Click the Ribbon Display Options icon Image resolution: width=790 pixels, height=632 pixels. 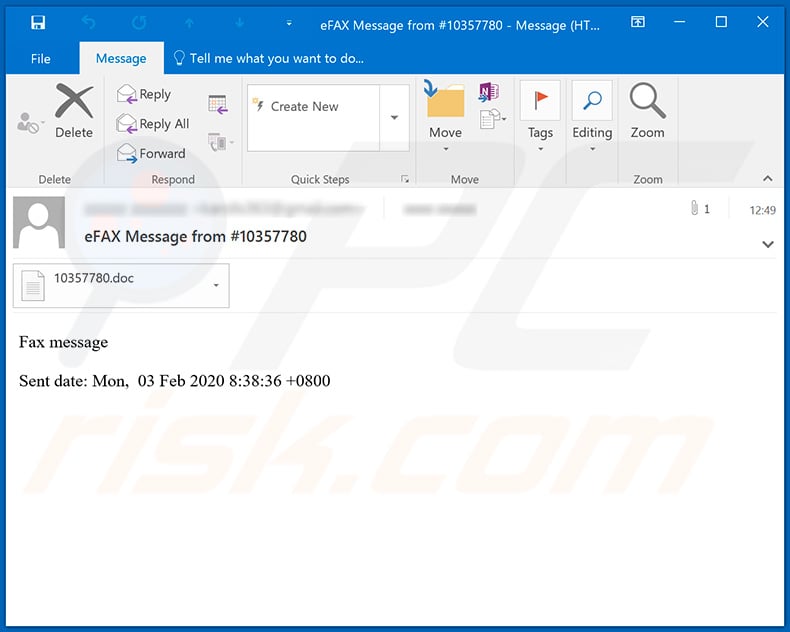[638, 22]
